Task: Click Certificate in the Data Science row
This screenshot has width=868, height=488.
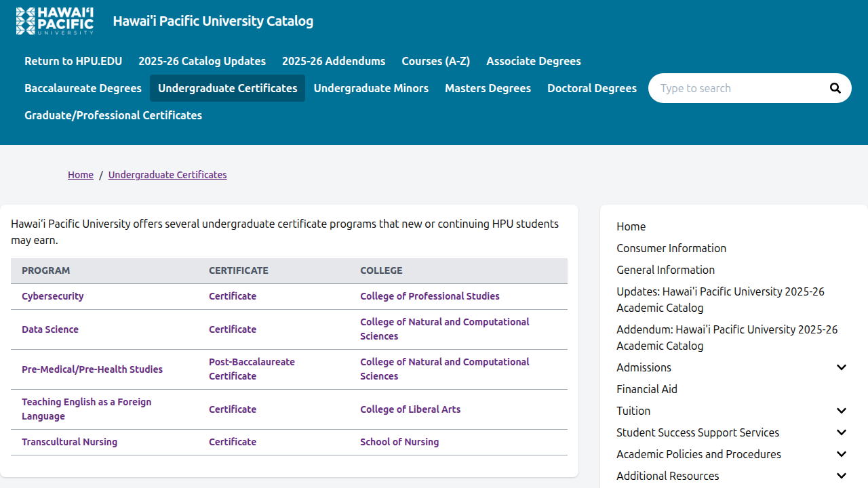Action: coord(233,329)
